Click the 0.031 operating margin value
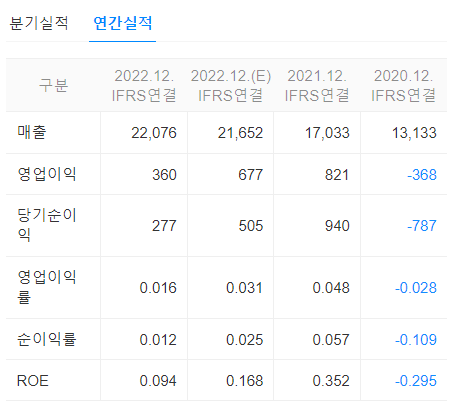Image resolution: width=469 pixels, height=420 pixels. (x=244, y=288)
